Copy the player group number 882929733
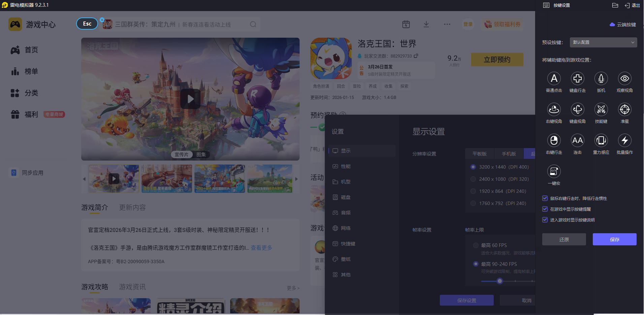Viewport: 644px width, 315px height. coord(416,56)
